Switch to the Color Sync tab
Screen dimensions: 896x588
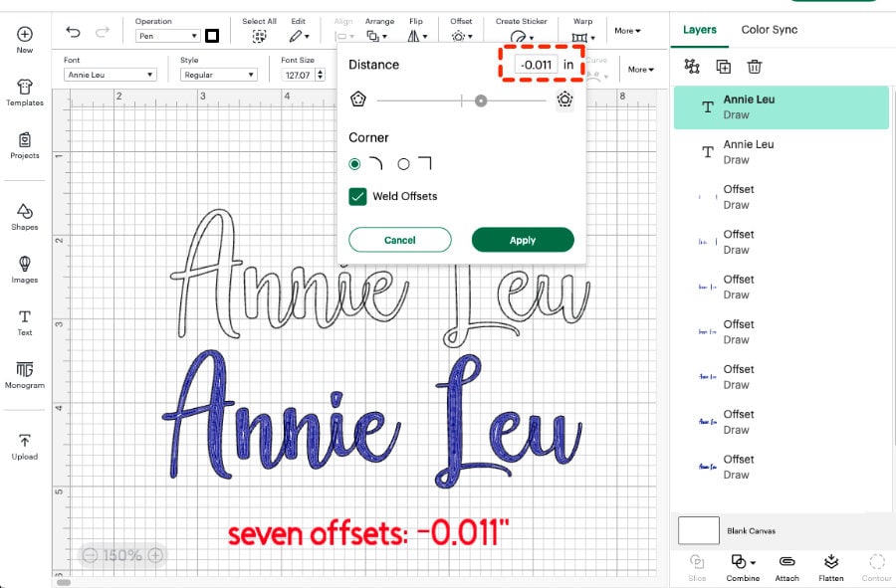(x=770, y=30)
